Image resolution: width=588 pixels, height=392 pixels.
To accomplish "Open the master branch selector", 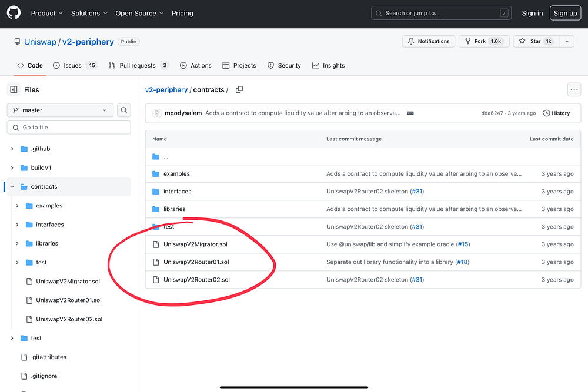I will pyautogui.click(x=60, y=110).
